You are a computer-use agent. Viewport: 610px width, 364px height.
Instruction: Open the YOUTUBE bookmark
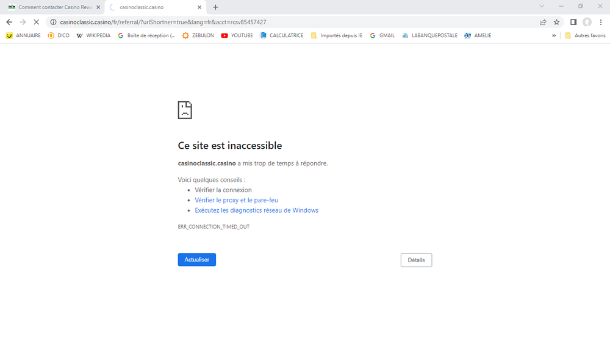pyautogui.click(x=237, y=35)
